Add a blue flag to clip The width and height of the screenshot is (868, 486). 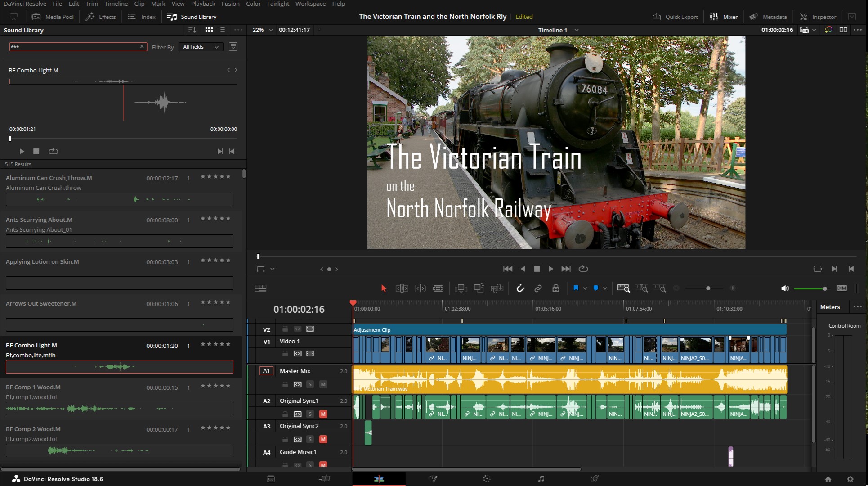click(576, 288)
